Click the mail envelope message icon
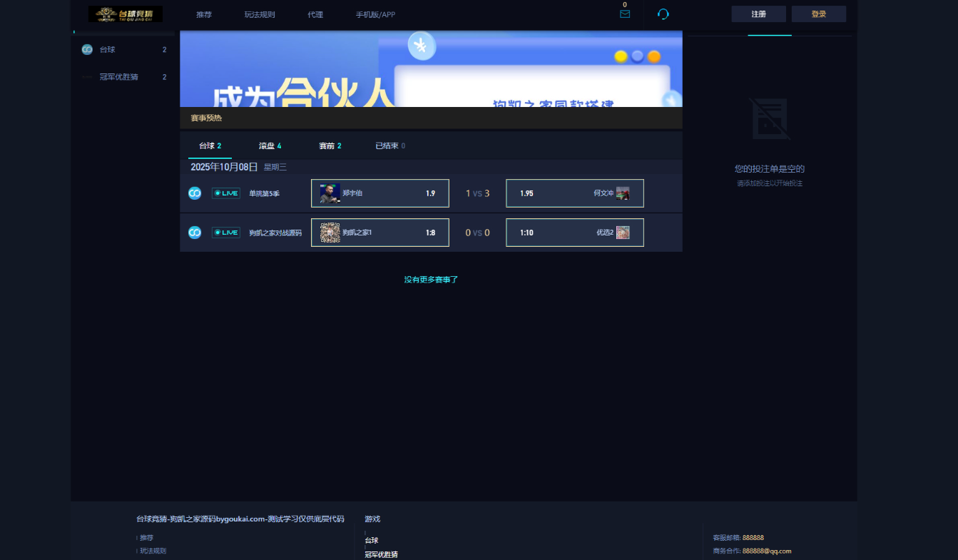 (x=625, y=14)
